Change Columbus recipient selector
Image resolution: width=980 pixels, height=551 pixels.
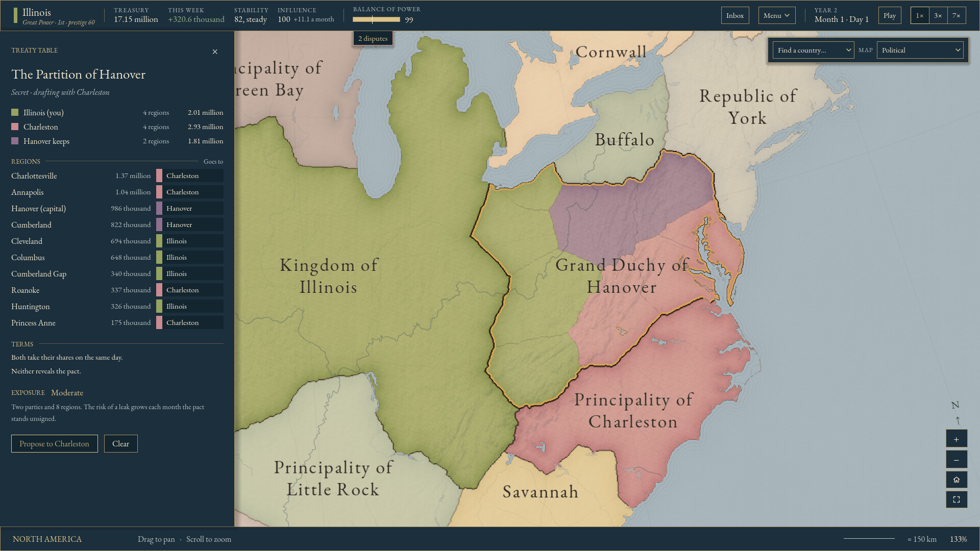pyautogui.click(x=190, y=257)
